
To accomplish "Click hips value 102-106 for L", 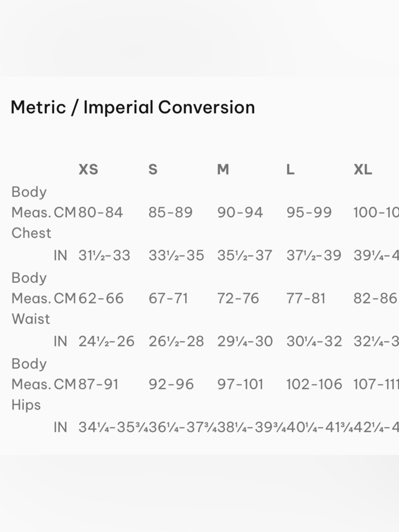I will (314, 384).
